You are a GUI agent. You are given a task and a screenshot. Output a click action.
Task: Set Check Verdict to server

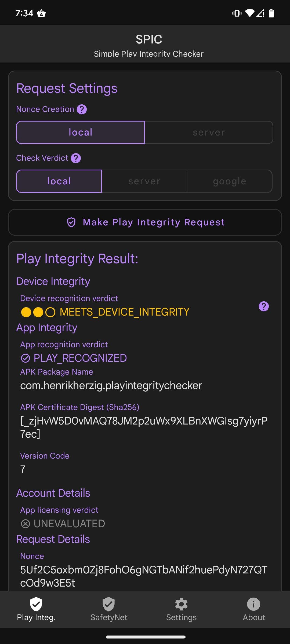(x=144, y=181)
